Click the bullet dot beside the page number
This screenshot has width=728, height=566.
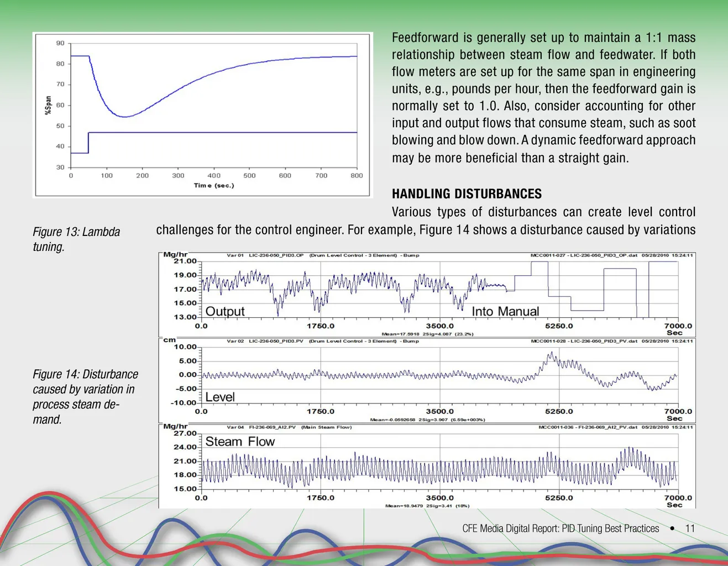[672, 528]
